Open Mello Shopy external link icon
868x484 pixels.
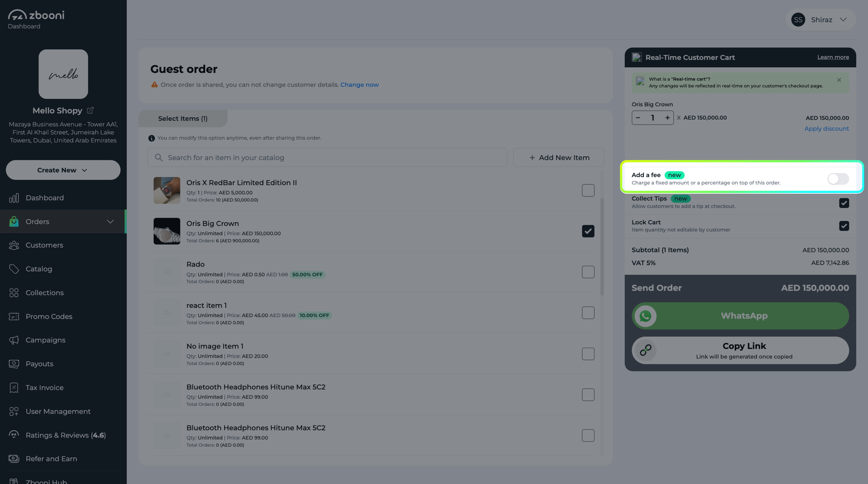click(x=90, y=110)
